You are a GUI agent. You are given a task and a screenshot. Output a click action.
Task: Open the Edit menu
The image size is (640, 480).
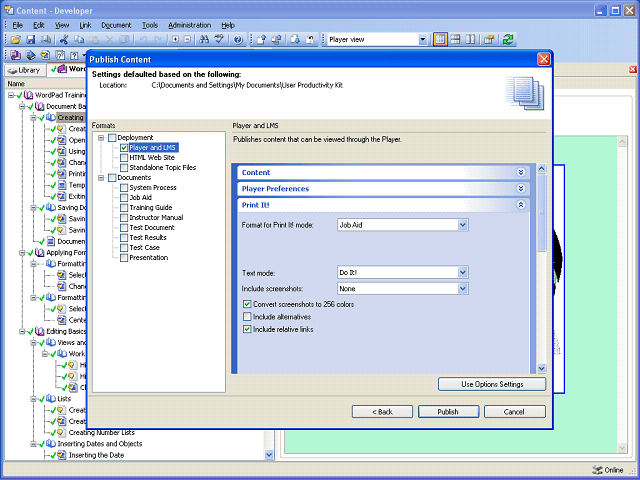[x=39, y=25]
